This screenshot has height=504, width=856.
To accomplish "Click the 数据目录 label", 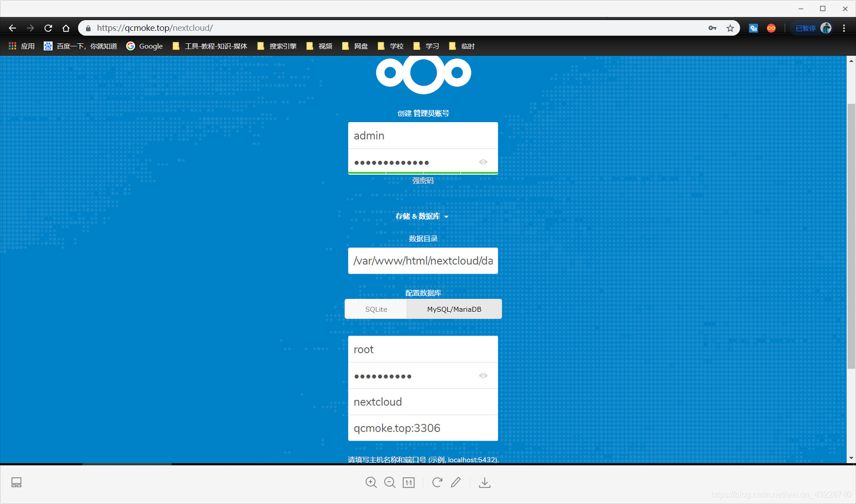I will coord(423,239).
